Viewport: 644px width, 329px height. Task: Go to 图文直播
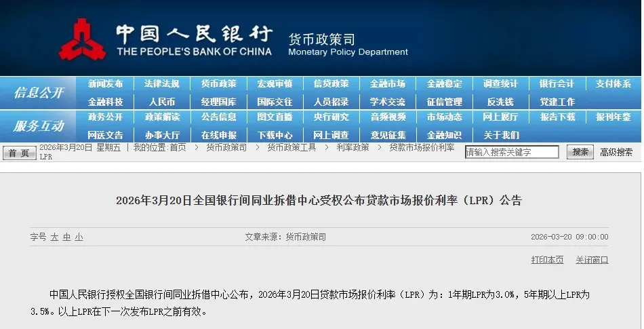click(x=275, y=117)
